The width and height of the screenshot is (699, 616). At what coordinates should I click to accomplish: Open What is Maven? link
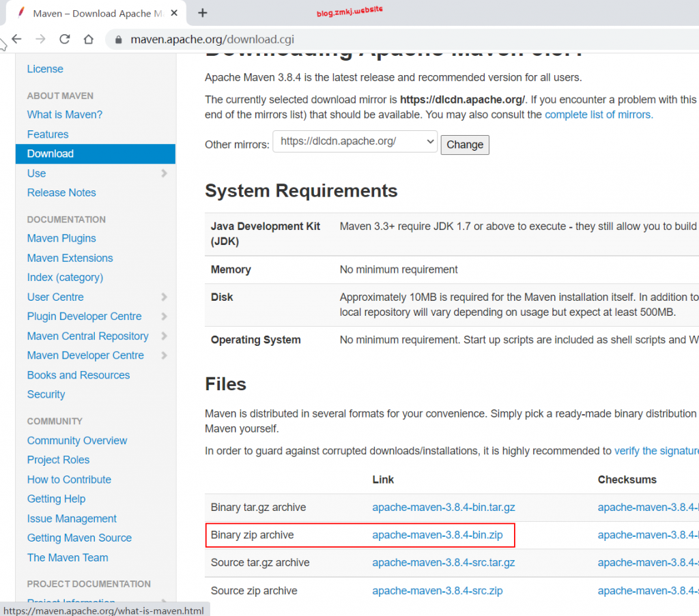coord(65,115)
